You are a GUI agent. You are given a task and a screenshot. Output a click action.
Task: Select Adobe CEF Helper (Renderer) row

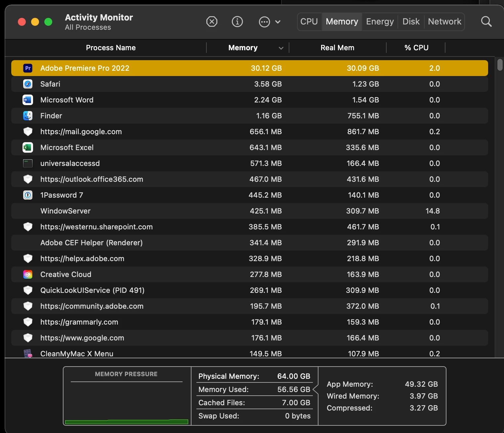[250, 243]
